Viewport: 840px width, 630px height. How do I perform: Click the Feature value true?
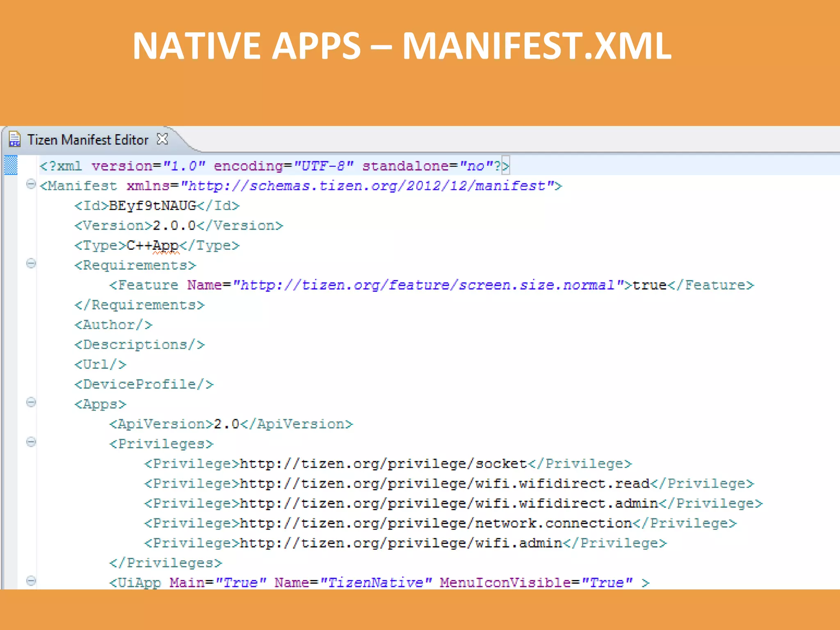(650, 285)
